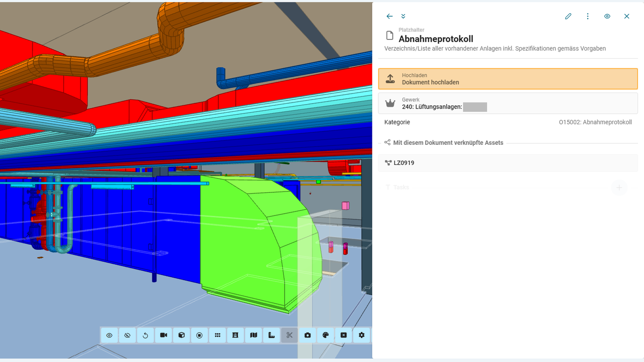
Task: Click the Verzeichnis/Liste aller vorhandener Anlagen description
Action: pyautogui.click(x=495, y=49)
